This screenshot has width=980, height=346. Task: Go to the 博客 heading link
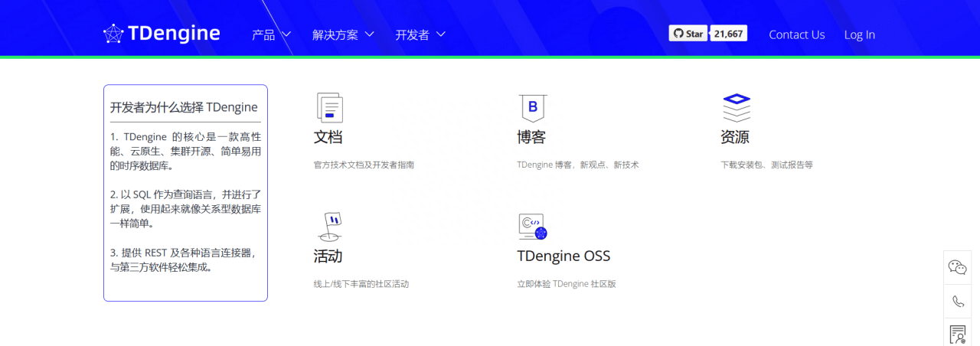coord(531,137)
